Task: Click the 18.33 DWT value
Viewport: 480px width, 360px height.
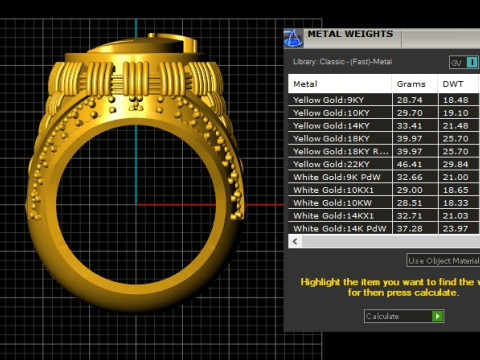Action: click(x=456, y=203)
